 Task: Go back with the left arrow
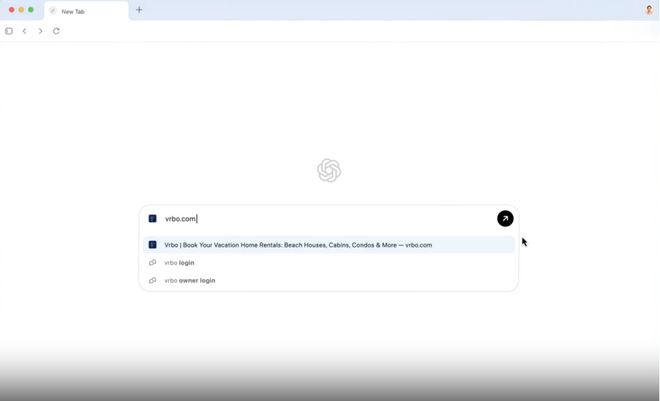(x=24, y=31)
